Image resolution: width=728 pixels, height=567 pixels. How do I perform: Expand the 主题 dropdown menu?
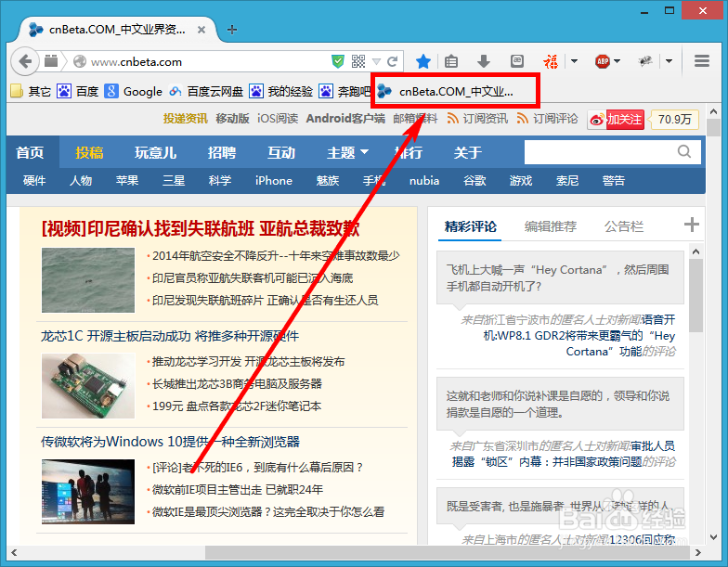click(347, 152)
